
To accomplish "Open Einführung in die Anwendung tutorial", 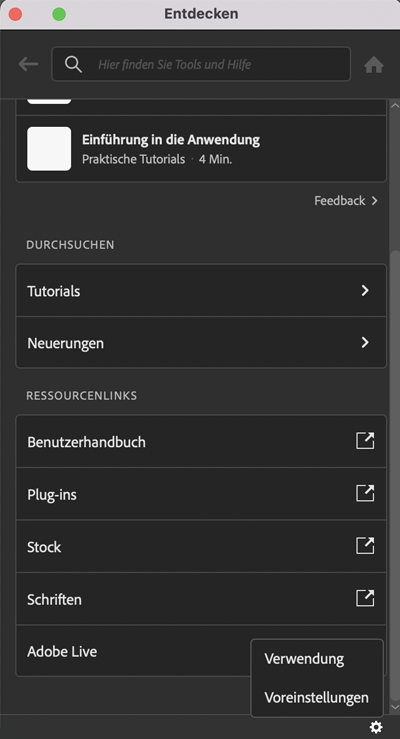I will click(x=201, y=149).
